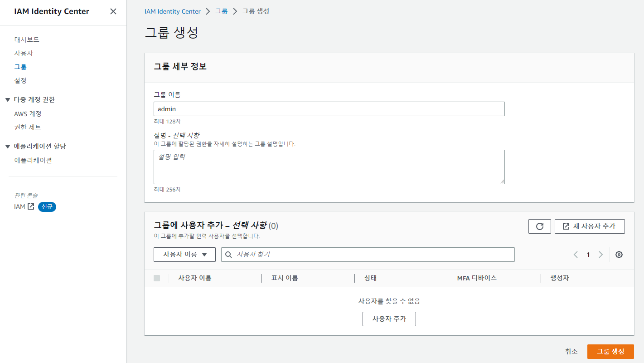Click the orange 그룹 생성 button

tap(610, 352)
